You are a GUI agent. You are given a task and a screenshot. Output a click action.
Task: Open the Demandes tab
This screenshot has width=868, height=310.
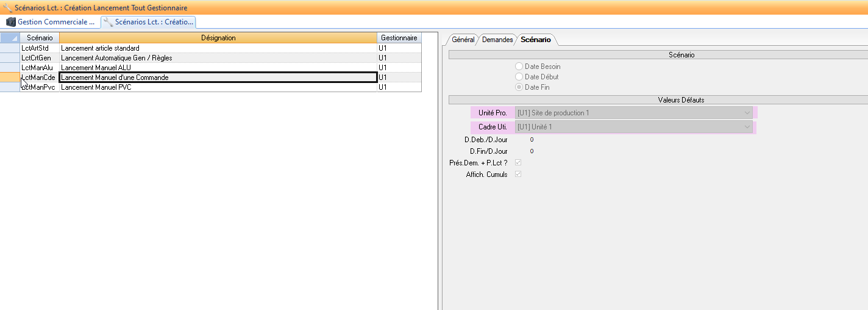497,40
